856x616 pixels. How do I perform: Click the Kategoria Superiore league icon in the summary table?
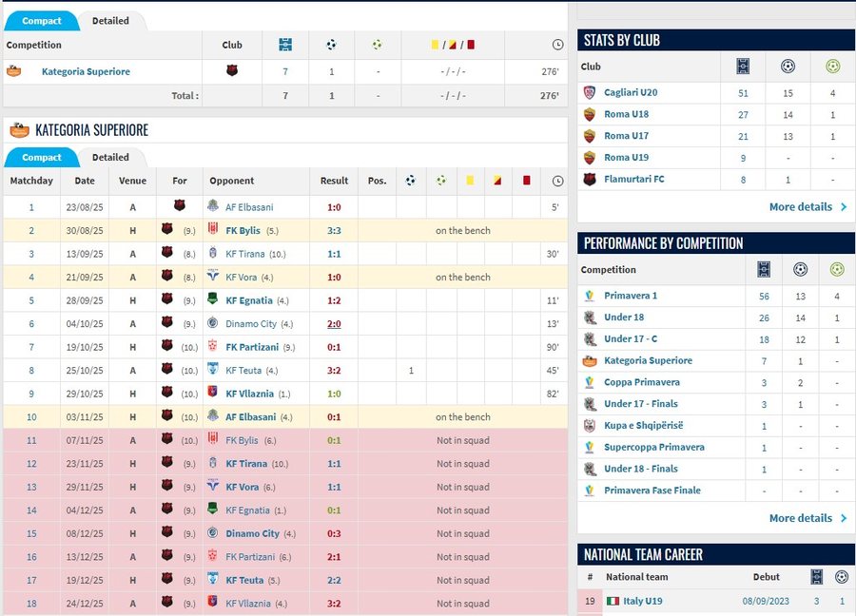14,71
